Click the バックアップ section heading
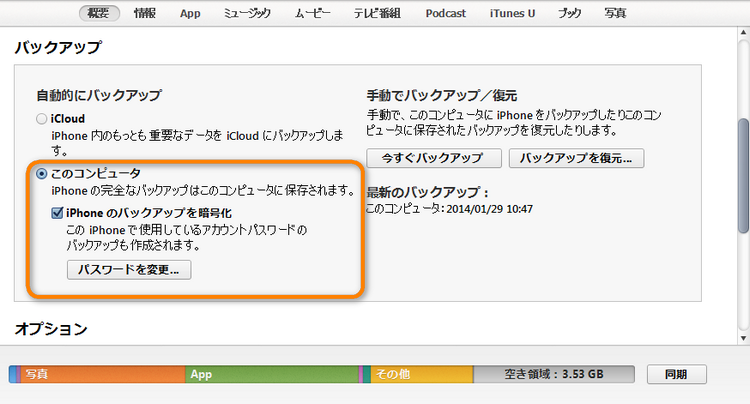 (58, 47)
